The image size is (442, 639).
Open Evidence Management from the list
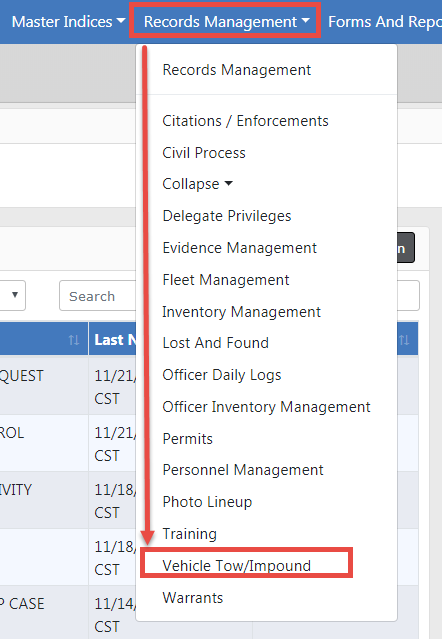click(240, 248)
